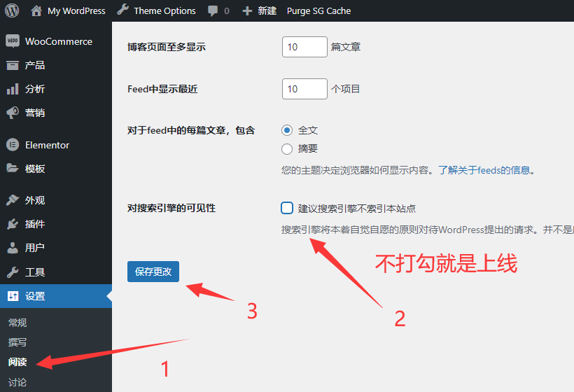Open the Elementor sidebar icon
574x392 pixels.
tap(13, 145)
